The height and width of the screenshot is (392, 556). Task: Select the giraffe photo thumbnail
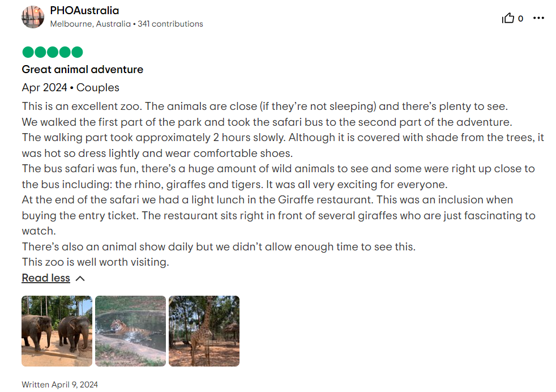click(x=204, y=330)
